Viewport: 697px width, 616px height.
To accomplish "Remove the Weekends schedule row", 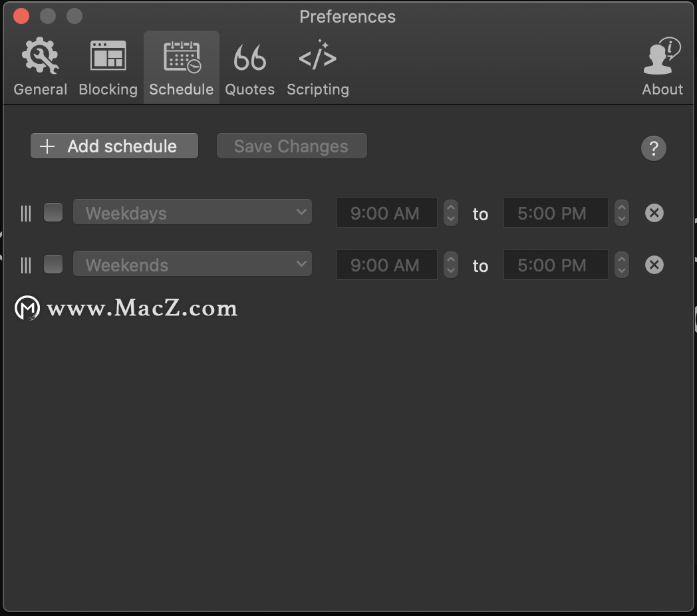I will click(654, 265).
